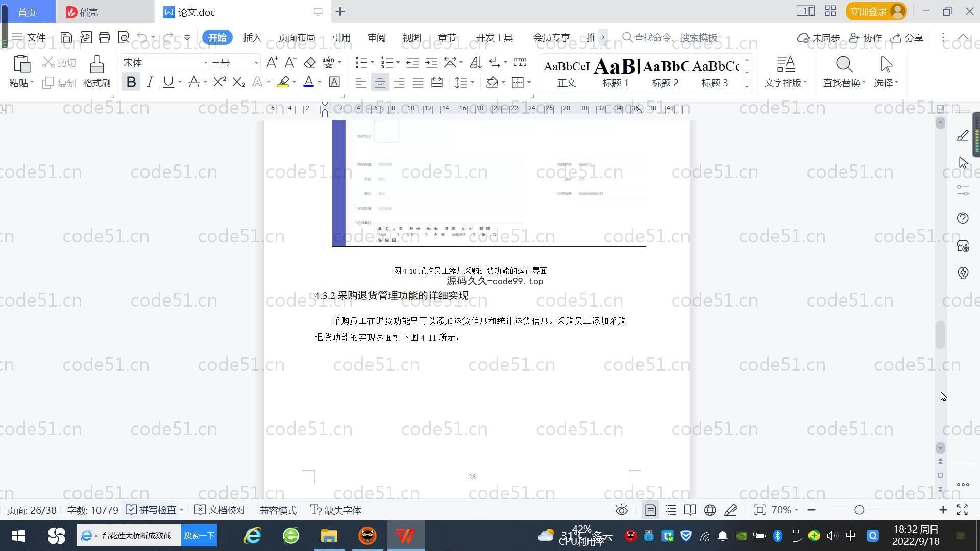The width and height of the screenshot is (980, 551).
Task: Clear formatting with eraser icon
Action: (x=309, y=62)
